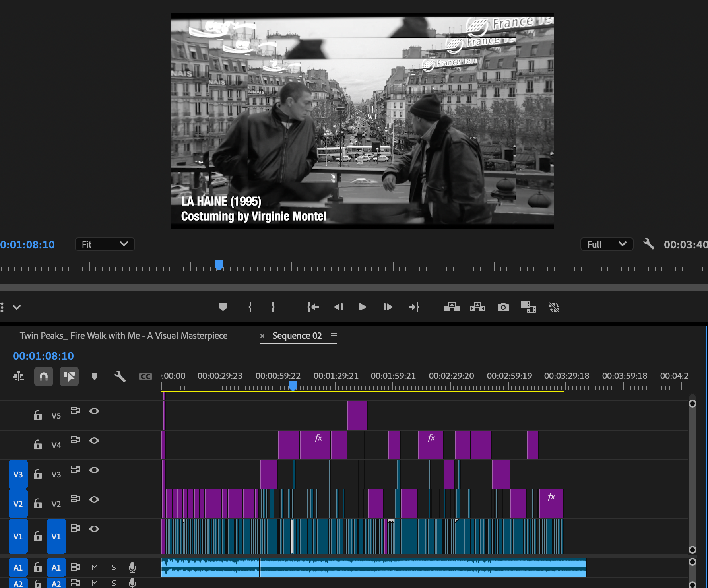This screenshot has height=588, width=708.
Task: Click the video tracks vertical scrollbar
Action: pyautogui.click(x=692, y=477)
